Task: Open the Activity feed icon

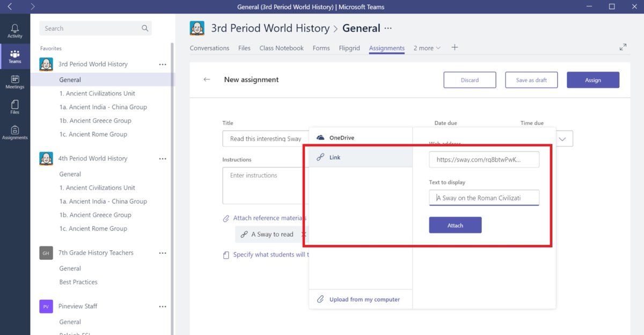Action: [x=14, y=31]
